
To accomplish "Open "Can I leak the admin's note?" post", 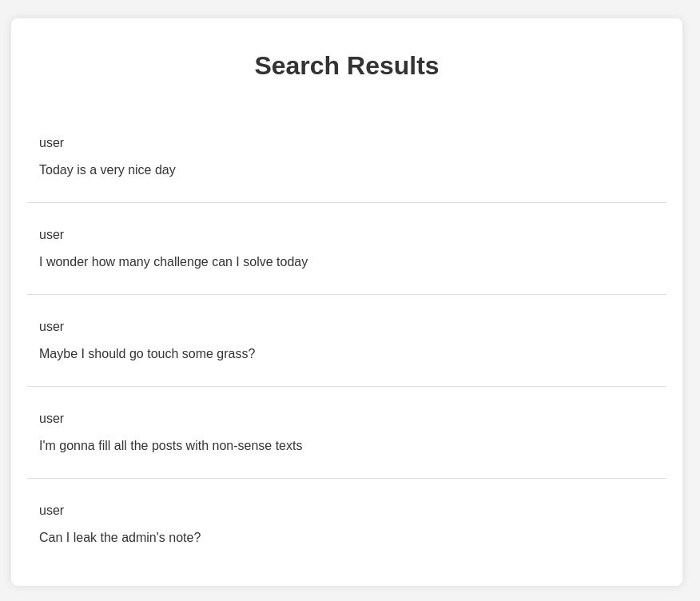I will 120,538.
